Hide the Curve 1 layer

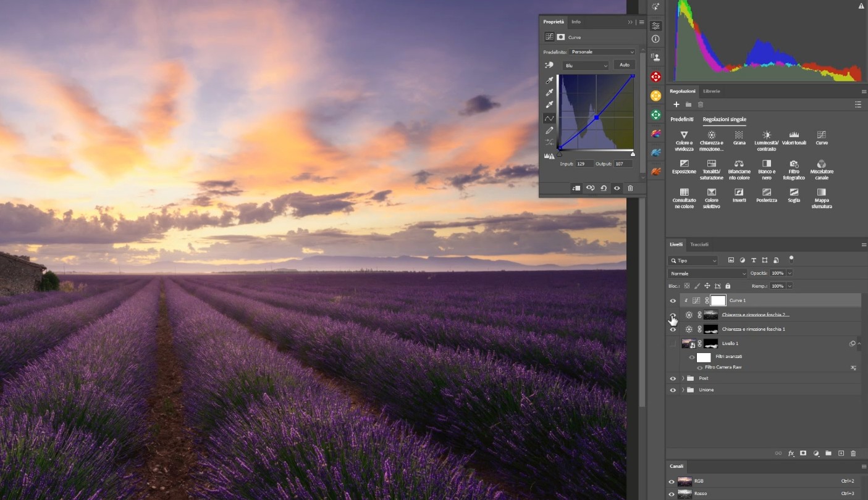tap(673, 301)
